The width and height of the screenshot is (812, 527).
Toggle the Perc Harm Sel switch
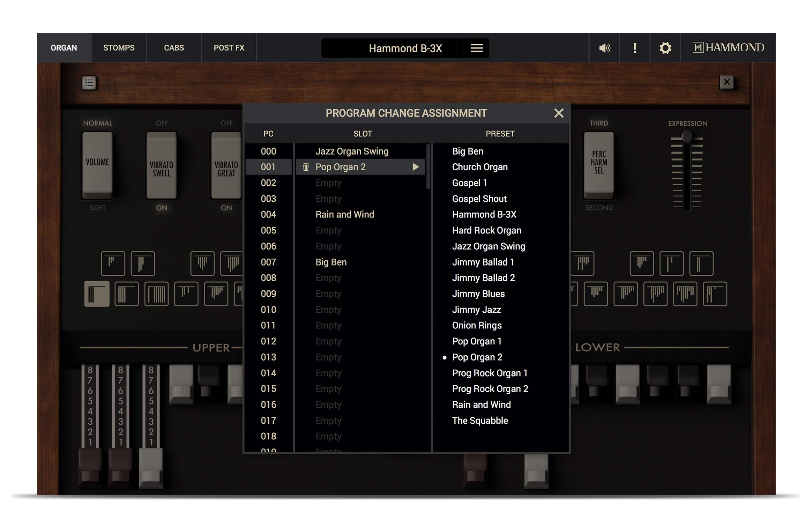[599, 163]
